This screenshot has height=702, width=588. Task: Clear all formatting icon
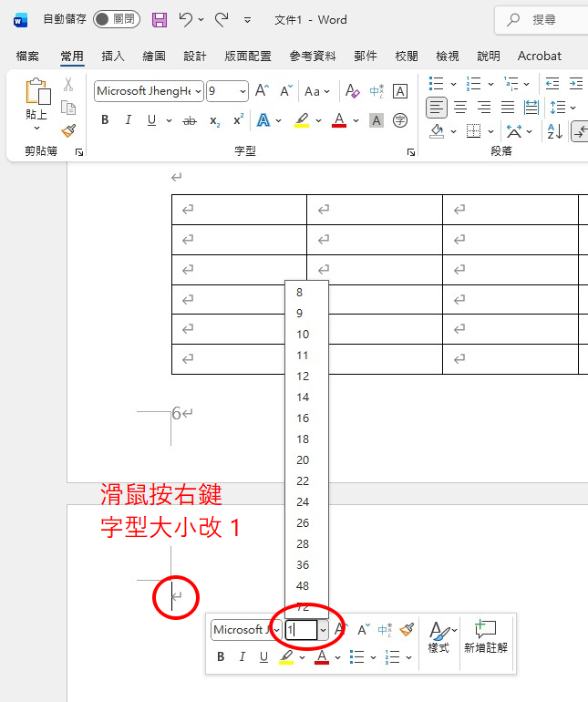point(353,91)
